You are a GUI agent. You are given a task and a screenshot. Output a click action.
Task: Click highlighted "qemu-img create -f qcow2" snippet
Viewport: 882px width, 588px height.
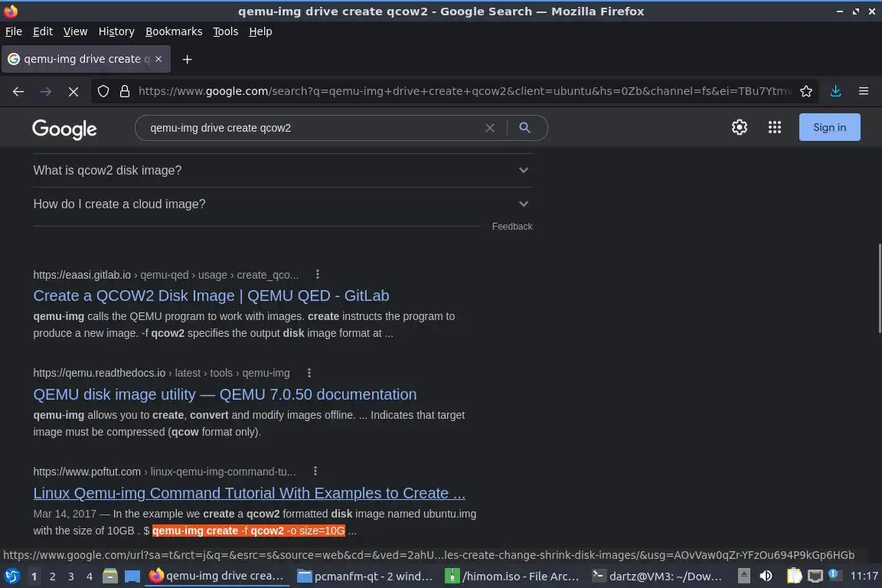coord(248,531)
